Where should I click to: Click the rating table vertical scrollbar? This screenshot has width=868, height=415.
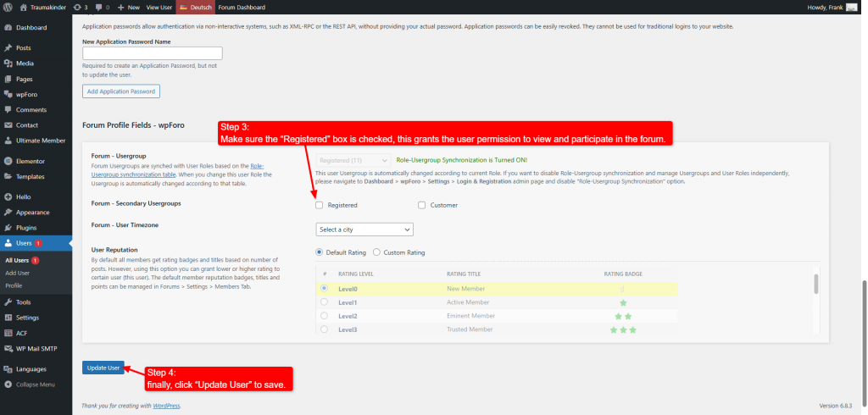[x=816, y=284]
